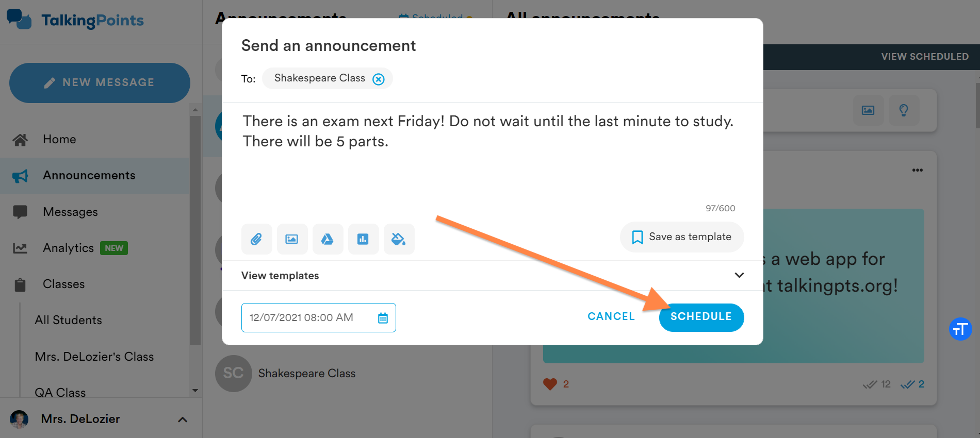Open the calendar date picker icon
The image size is (980, 438).
pos(383,318)
